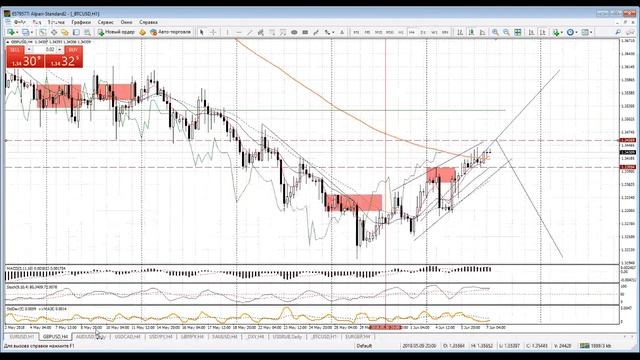Select the rectangle drawing tool
640x360 pixels.
305,32
